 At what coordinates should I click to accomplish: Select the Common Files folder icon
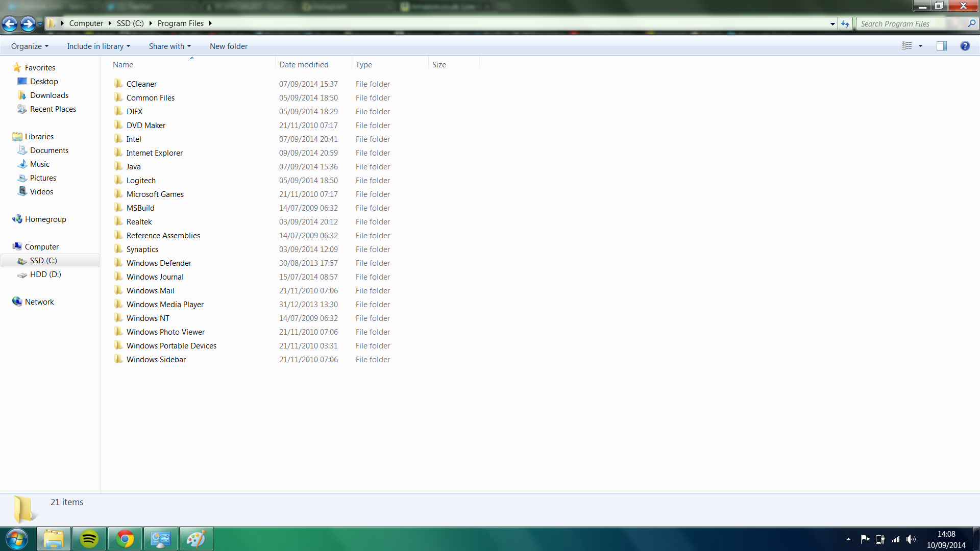[118, 97]
